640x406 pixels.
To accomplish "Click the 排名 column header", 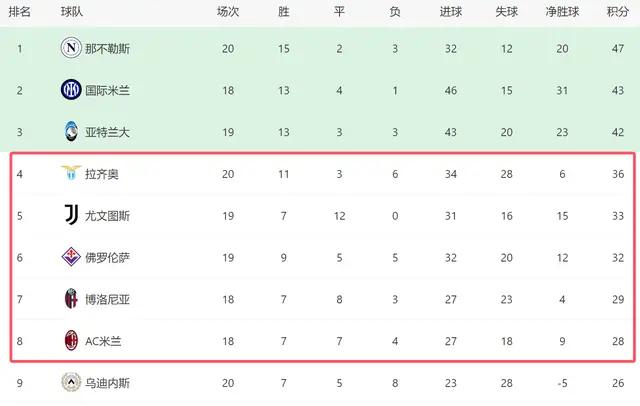I will (x=19, y=12).
